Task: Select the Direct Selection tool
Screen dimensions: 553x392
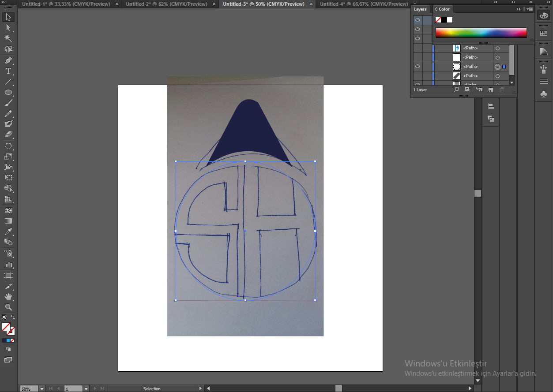Action: (8, 28)
